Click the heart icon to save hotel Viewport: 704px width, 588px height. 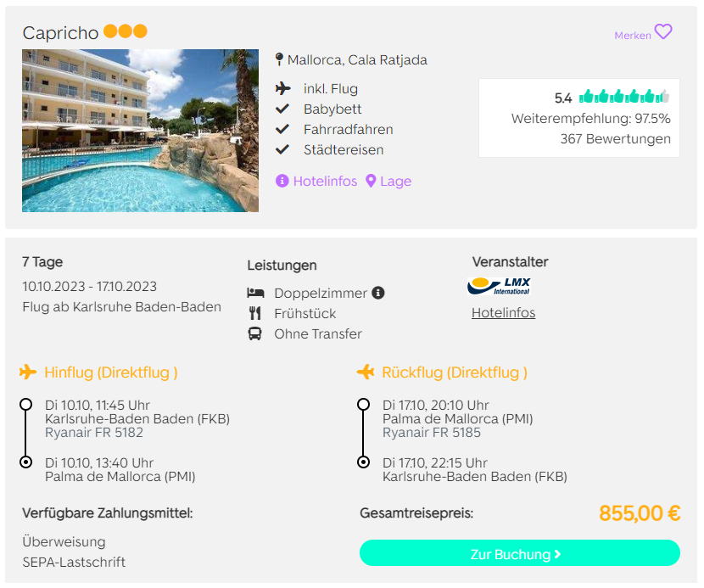[663, 32]
